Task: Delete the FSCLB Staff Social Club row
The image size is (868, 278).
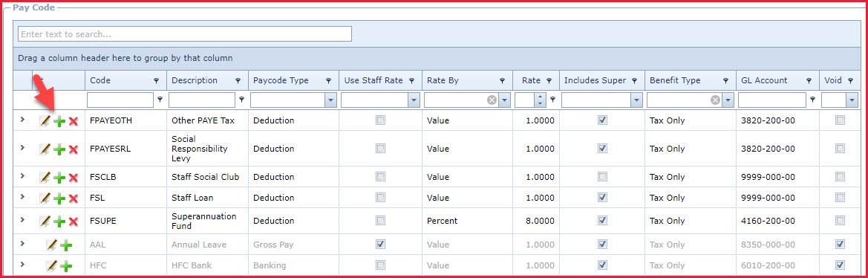Action: [x=73, y=177]
